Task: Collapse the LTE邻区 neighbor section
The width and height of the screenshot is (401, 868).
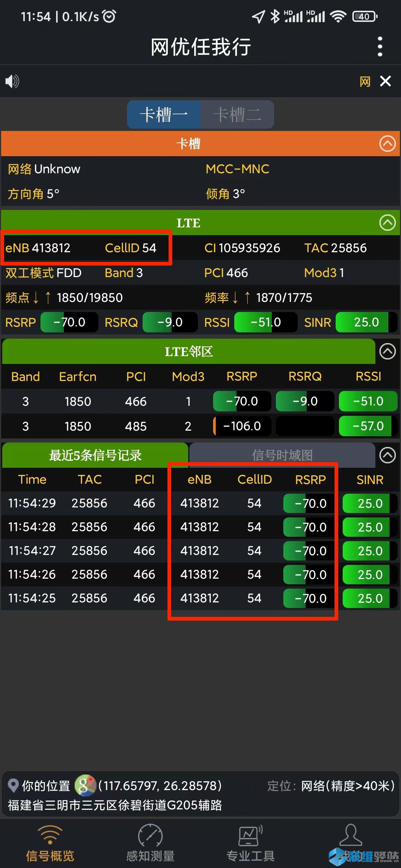Action: (x=387, y=351)
